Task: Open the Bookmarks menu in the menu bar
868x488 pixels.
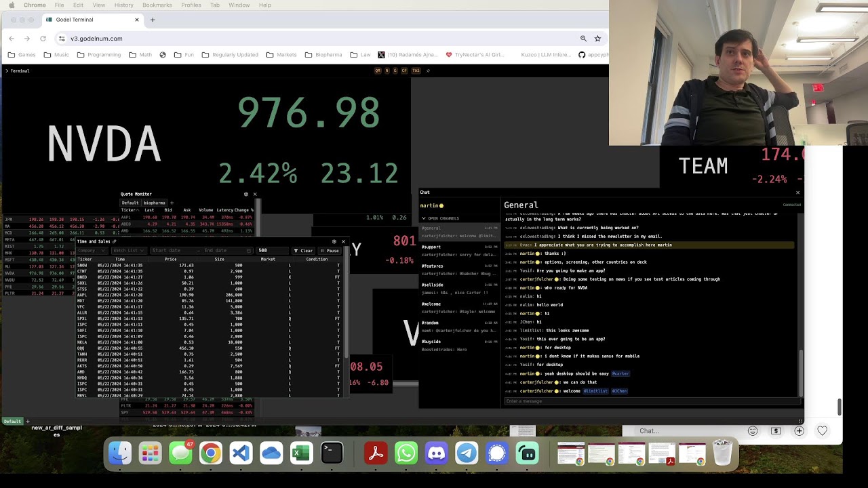Action: click(157, 5)
